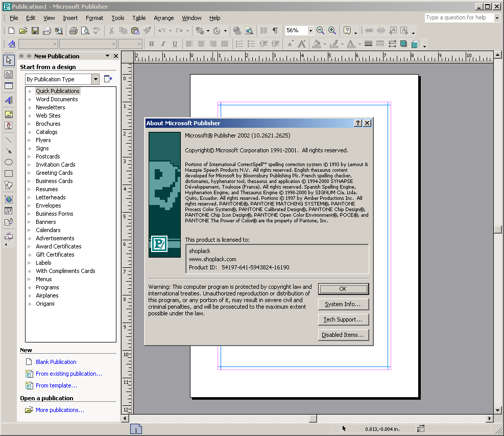Click the Paste clipboard icon
Screen dimensions: 504x436
coord(135,31)
